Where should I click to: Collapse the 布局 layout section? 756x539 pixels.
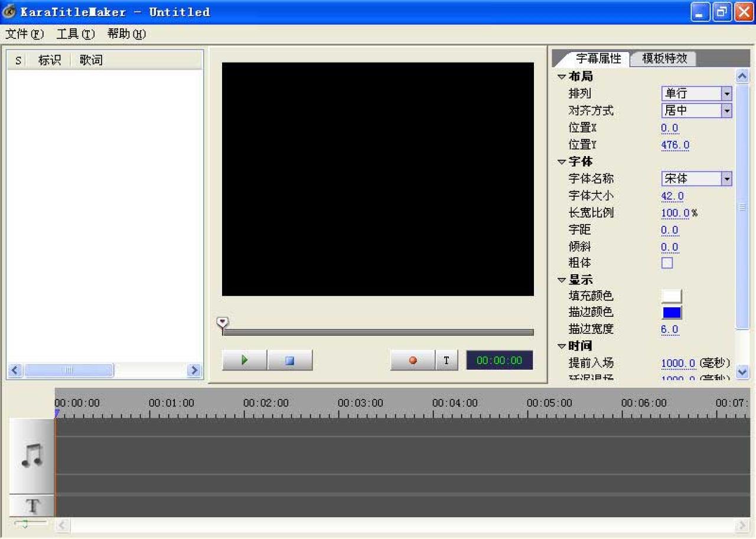click(561, 76)
